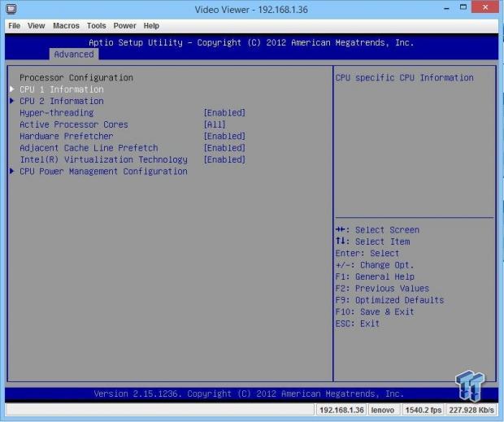The height and width of the screenshot is (422, 504).
Task: Close the Video Viewer window
Action: 485,7
